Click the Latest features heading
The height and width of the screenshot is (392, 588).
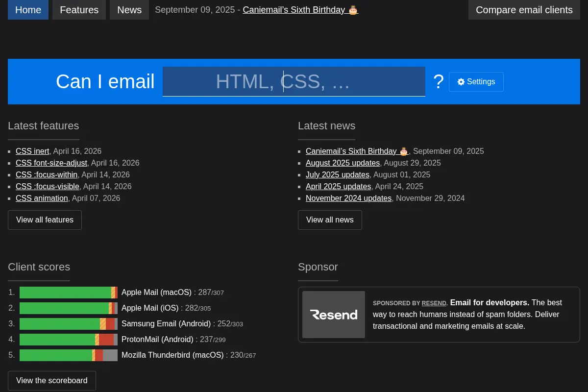point(43,126)
